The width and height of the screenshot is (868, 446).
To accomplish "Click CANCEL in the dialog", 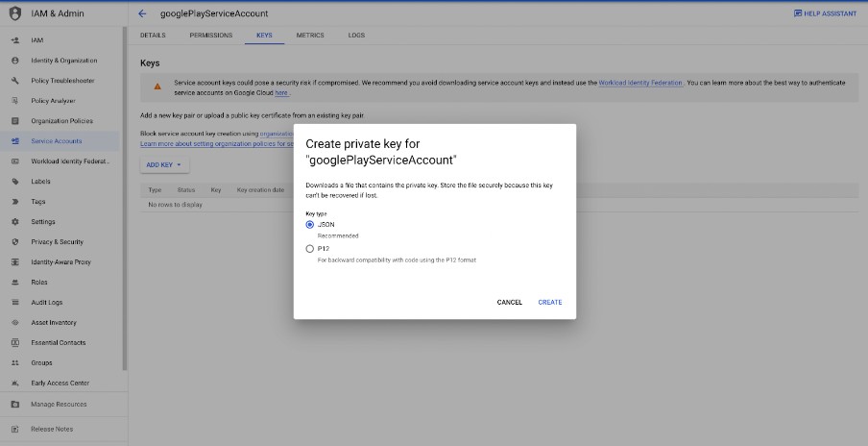I will coord(509,303).
